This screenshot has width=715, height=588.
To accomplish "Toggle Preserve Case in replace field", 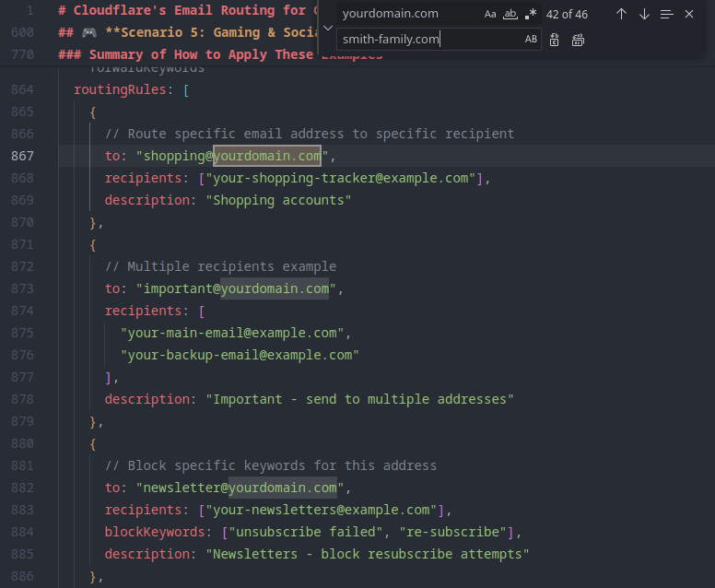I will [x=531, y=40].
